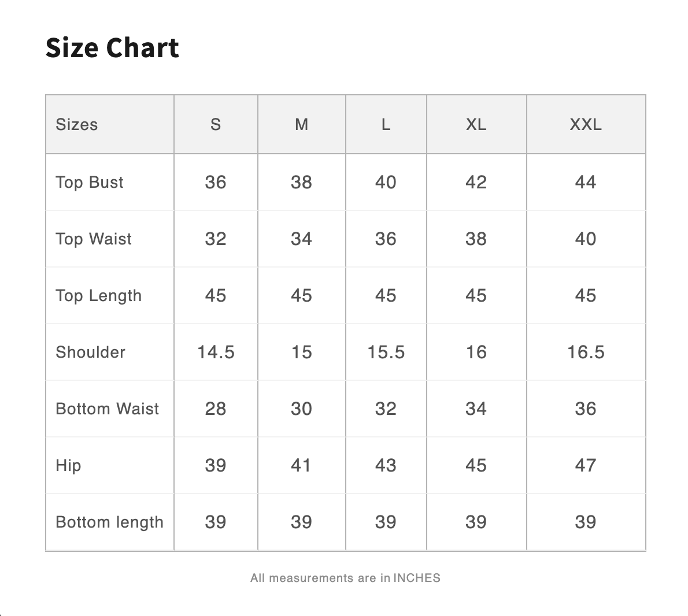Select the XXL size column header
688x616 pixels.
[586, 125]
